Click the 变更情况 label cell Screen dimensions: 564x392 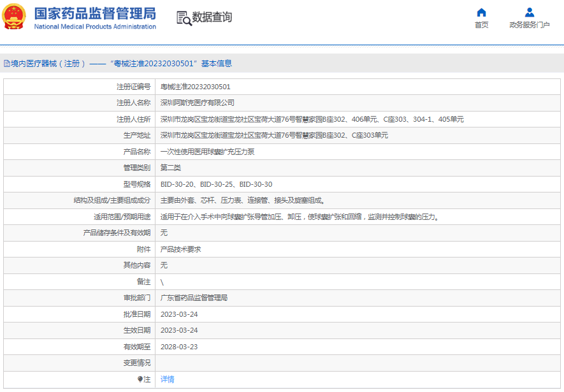(80, 363)
